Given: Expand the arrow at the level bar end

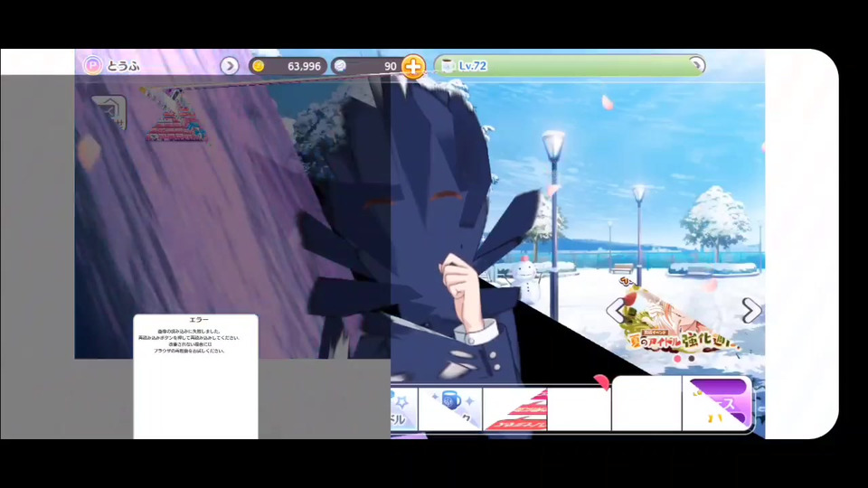Looking at the screenshot, I should click(697, 65).
